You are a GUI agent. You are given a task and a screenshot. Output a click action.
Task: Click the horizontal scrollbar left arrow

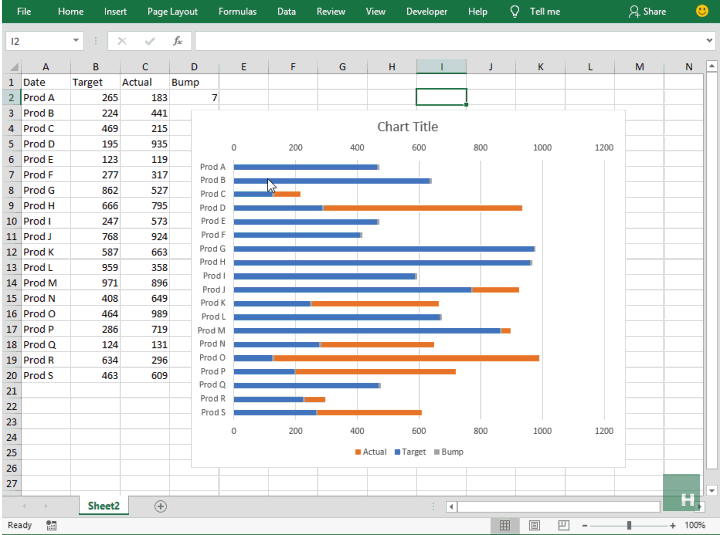tap(452, 507)
